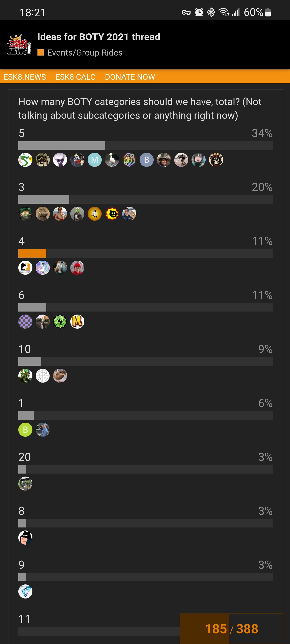This screenshot has height=644, width=290.
Task: Open the thread title Ideas for BOTY 2021
Action: 99,37
